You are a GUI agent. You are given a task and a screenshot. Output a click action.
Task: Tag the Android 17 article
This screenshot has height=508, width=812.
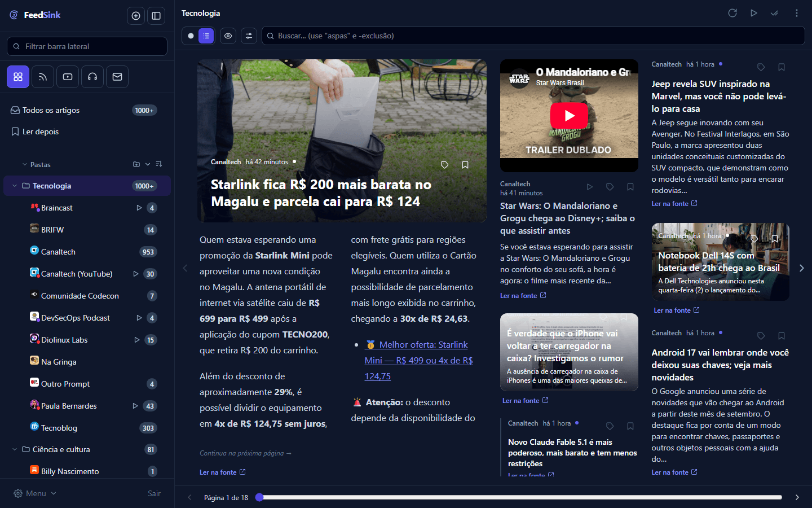(x=761, y=336)
